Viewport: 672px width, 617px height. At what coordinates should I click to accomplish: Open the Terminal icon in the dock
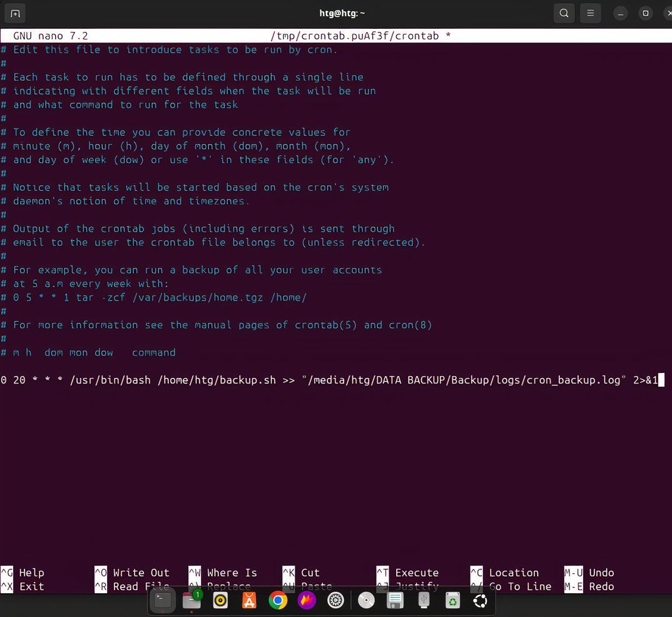(x=162, y=599)
